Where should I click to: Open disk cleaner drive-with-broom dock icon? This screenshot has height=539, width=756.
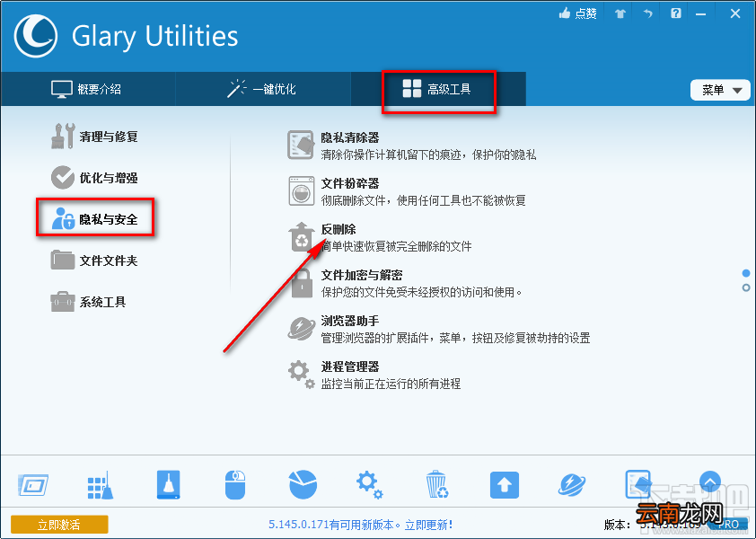click(x=168, y=485)
